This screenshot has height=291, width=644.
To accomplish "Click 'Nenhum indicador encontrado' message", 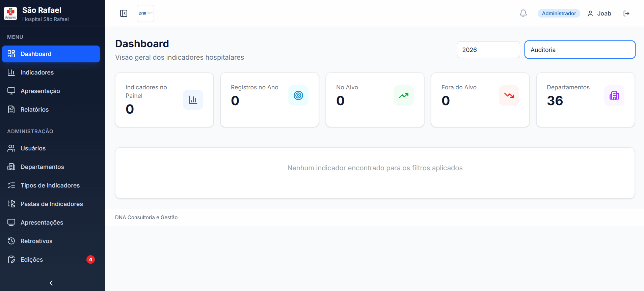I will tap(375, 168).
